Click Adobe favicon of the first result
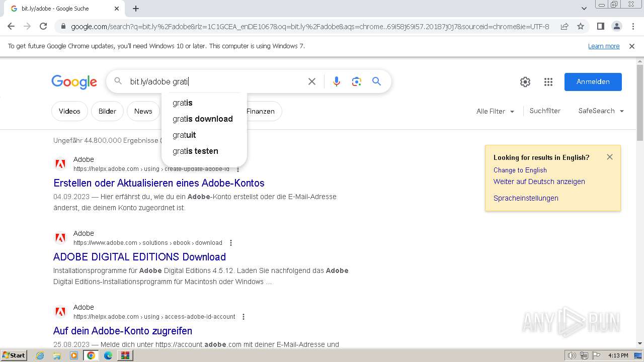 (x=60, y=164)
